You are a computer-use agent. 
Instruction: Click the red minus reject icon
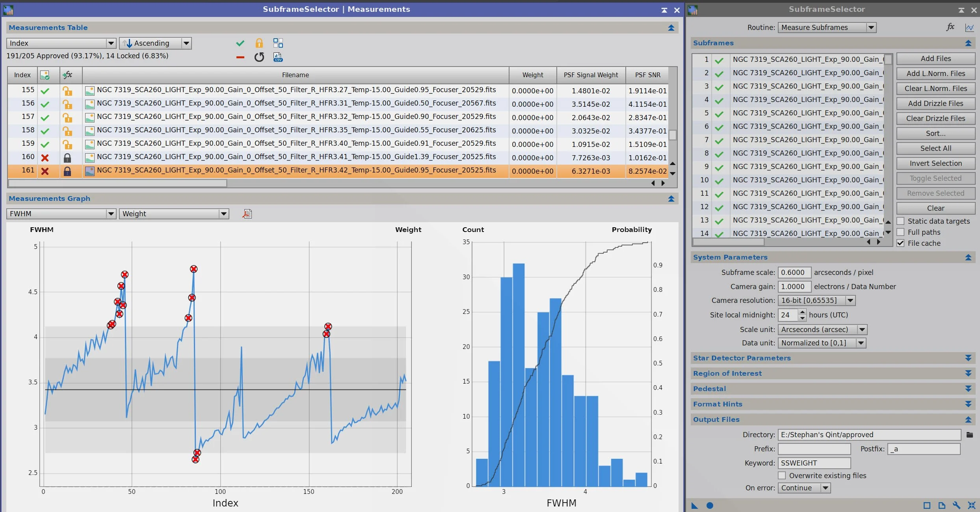click(x=240, y=58)
